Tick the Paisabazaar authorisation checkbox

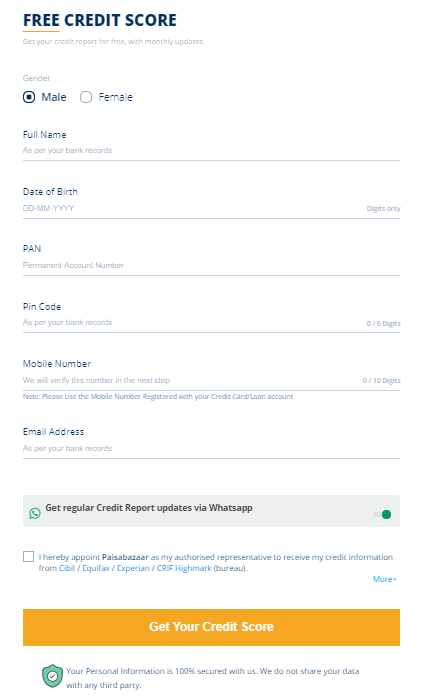click(28, 557)
